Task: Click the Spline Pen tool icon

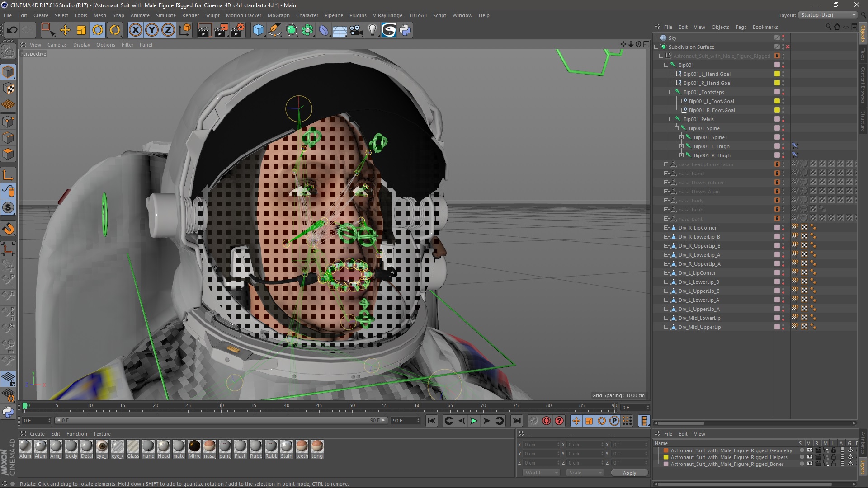Action: click(274, 30)
